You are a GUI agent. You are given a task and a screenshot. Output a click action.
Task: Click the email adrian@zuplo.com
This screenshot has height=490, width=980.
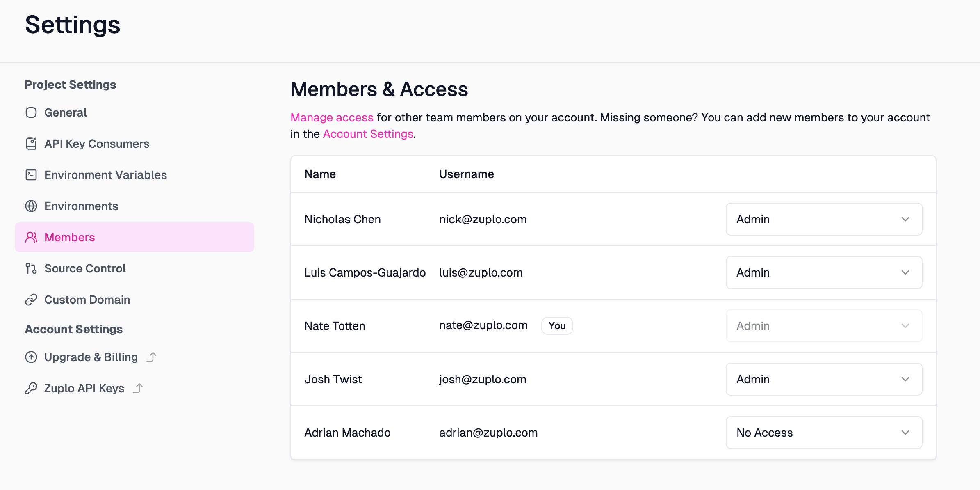coord(488,433)
